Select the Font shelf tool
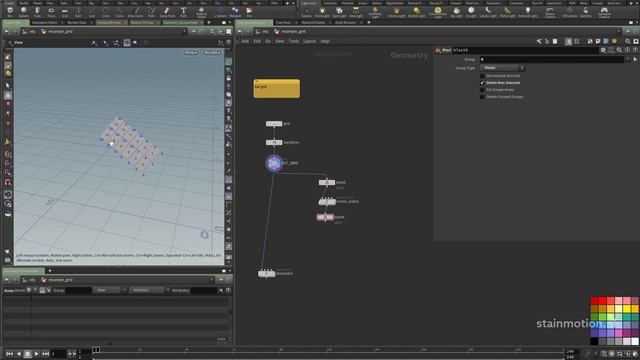The height and width of the screenshot is (360, 640). (183, 11)
